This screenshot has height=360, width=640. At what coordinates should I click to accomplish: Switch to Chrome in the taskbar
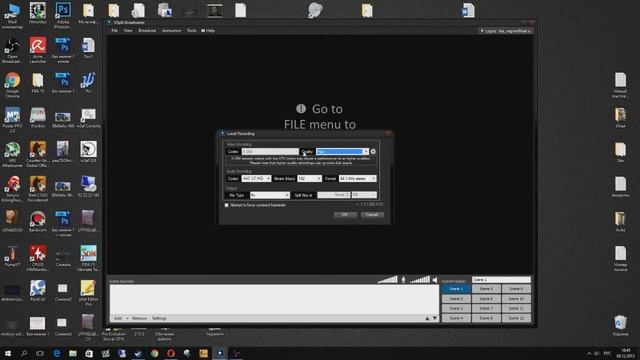click(154, 353)
